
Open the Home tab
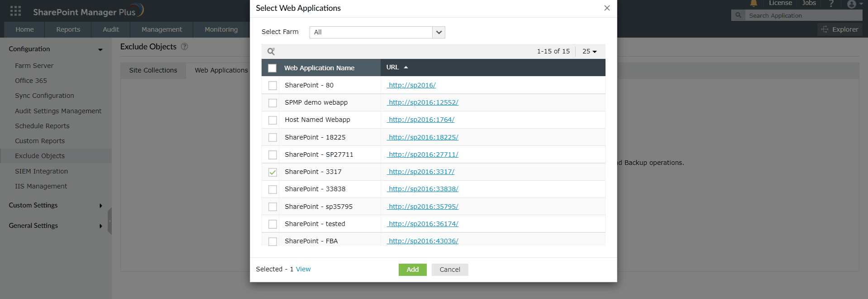pyautogui.click(x=24, y=29)
